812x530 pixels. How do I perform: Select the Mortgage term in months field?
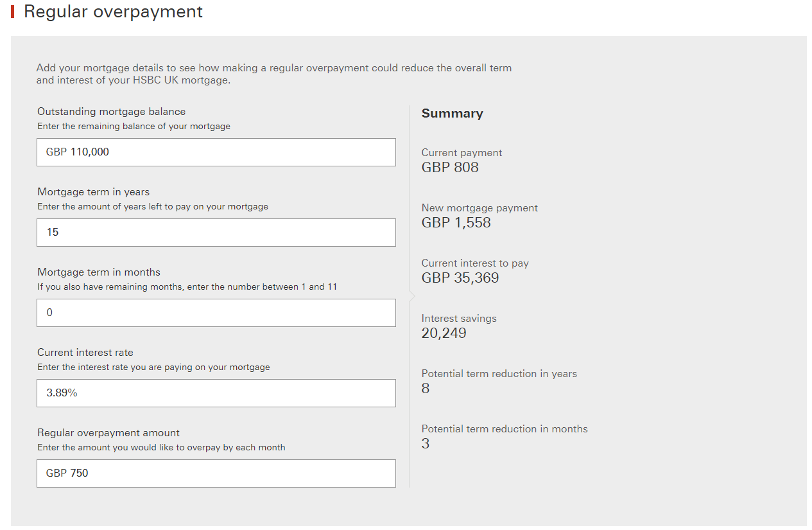pos(216,313)
